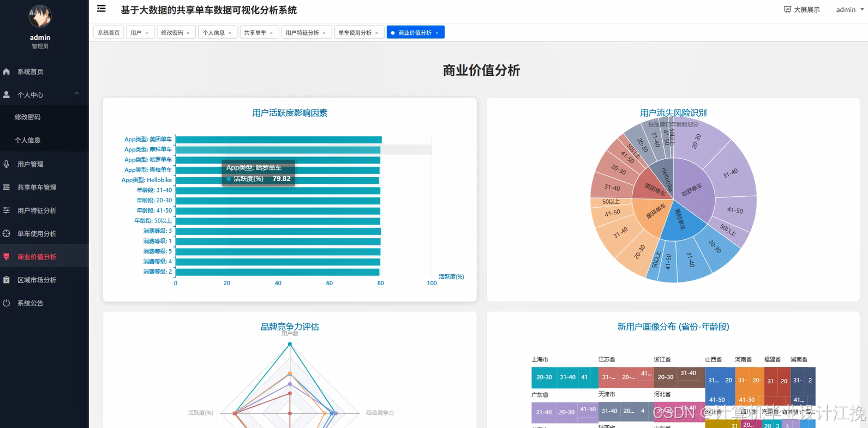868x428 pixels.
Task: Click the sliders icon beside 用户特征分析
Action: [7, 210]
